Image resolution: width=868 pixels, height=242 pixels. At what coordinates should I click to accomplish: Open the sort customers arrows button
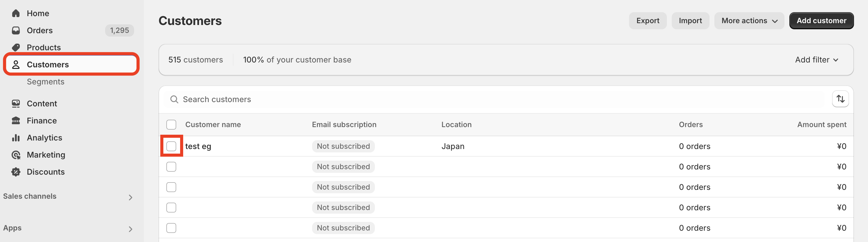tap(840, 99)
